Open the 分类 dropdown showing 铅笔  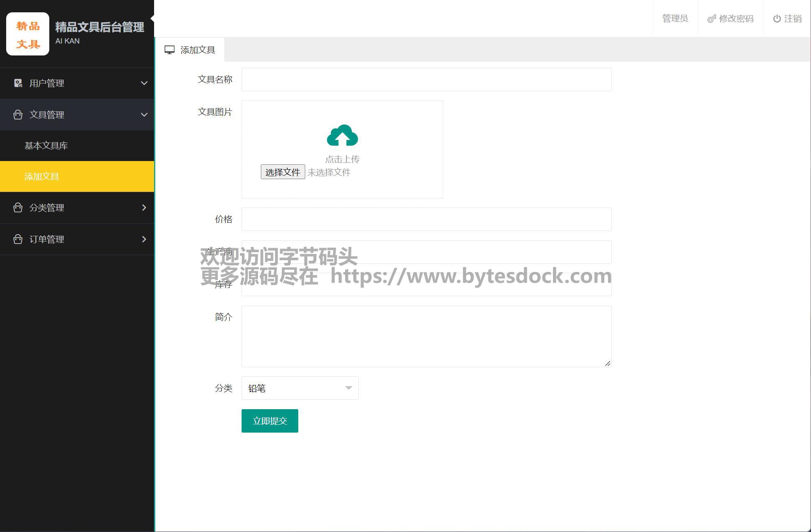[300, 388]
